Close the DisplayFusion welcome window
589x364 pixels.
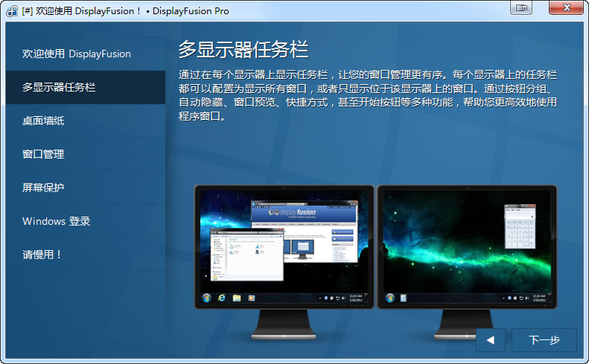(567, 8)
